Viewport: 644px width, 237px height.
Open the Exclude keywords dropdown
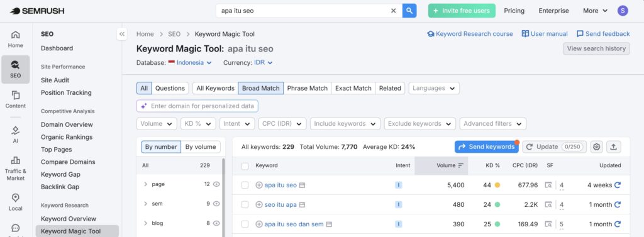[x=419, y=124]
